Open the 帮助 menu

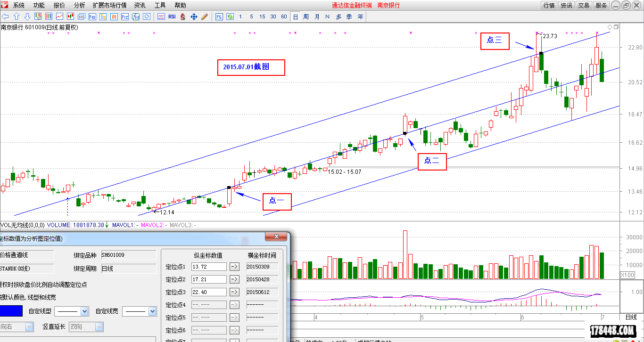180,5
